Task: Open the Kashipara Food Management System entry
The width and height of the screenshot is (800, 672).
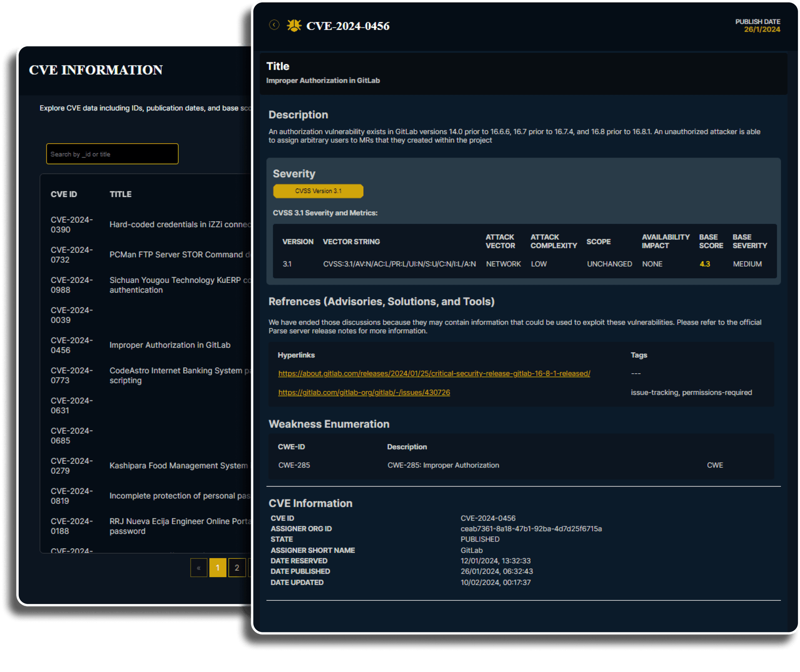Action: click(x=178, y=465)
